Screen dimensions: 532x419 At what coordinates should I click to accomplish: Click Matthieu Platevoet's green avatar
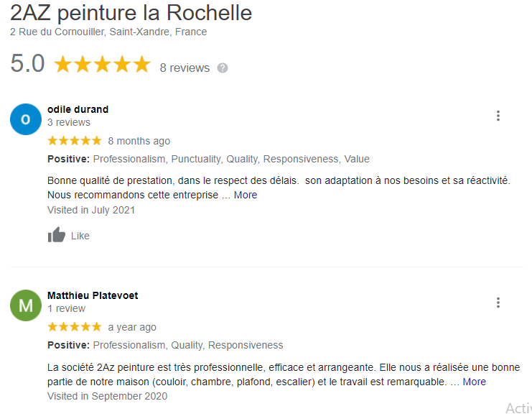(x=26, y=305)
